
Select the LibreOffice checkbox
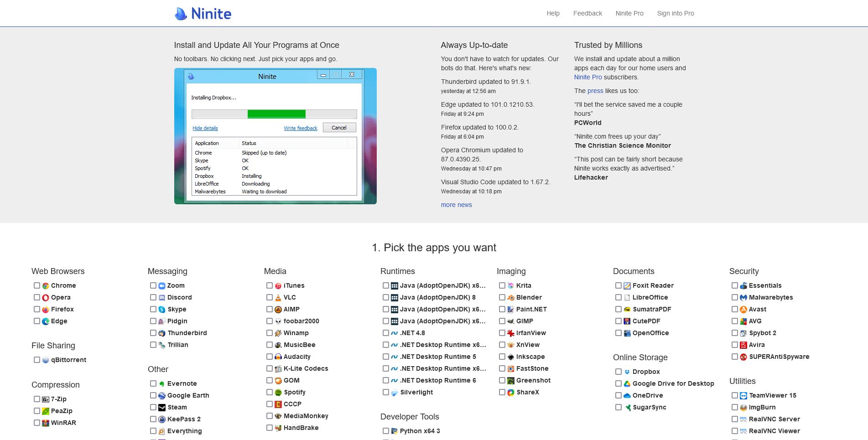point(619,297)
